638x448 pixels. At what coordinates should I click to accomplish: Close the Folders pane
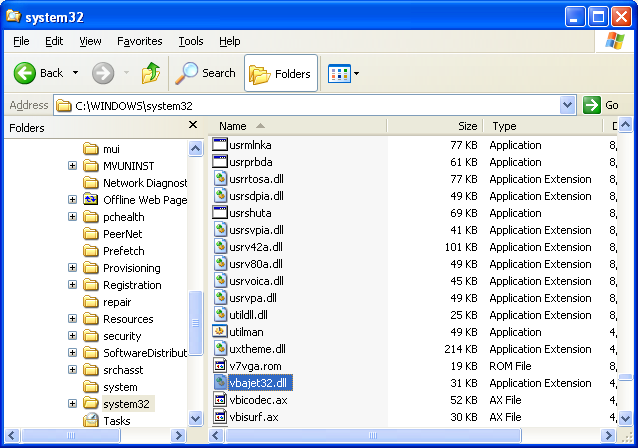click(x=193, y=125)
